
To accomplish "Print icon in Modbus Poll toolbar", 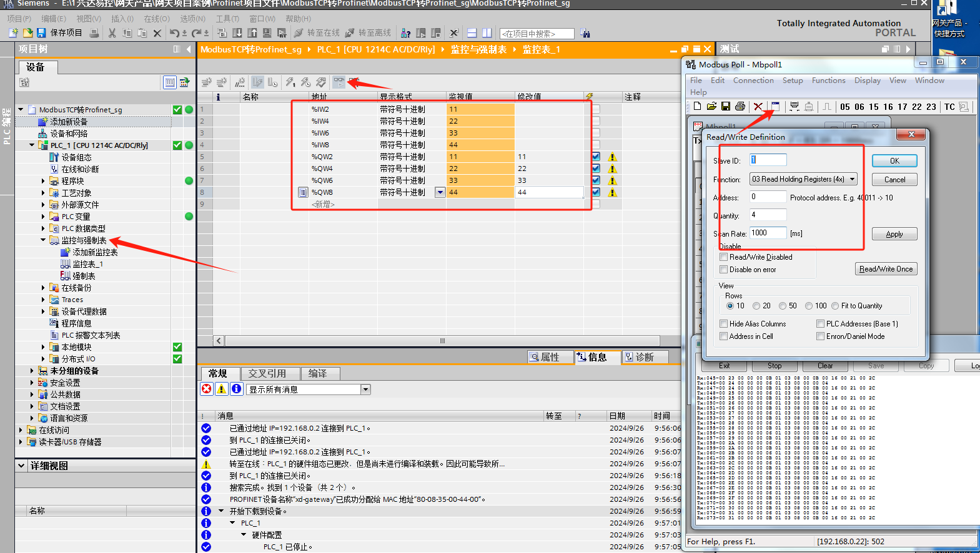I will tap(740, 107).
